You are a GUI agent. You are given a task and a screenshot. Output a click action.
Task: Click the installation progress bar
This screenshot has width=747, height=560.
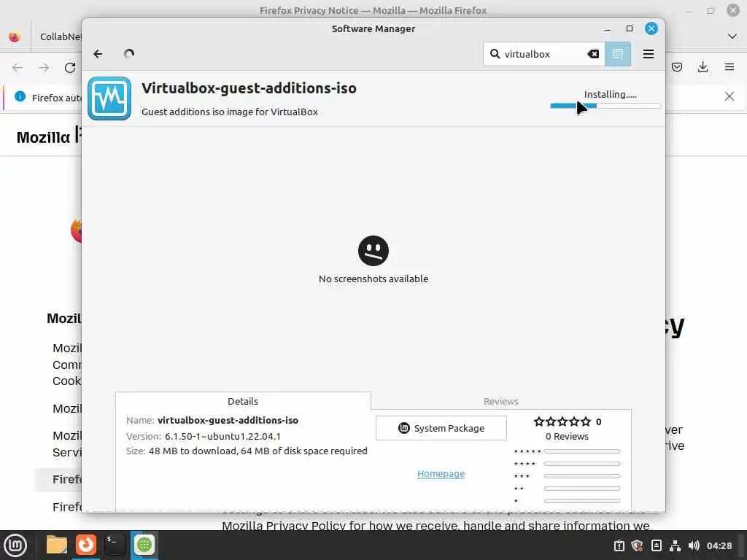(x=605, y=106)
